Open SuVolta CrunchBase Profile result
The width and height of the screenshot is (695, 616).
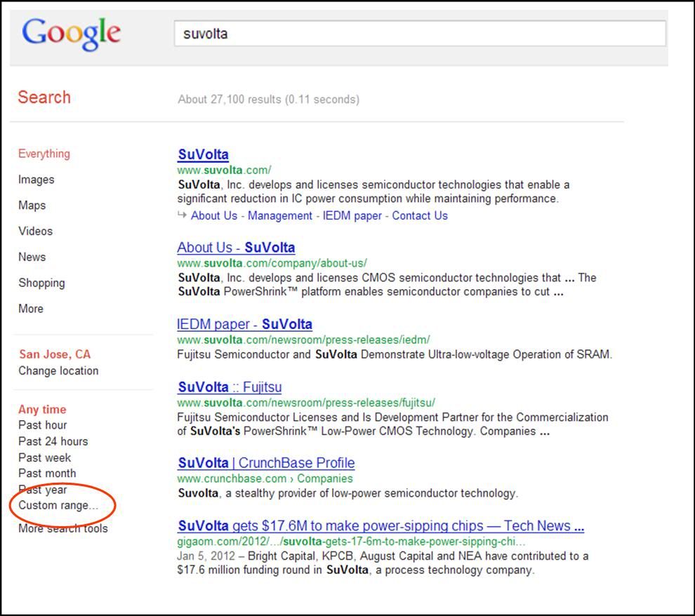266,463
